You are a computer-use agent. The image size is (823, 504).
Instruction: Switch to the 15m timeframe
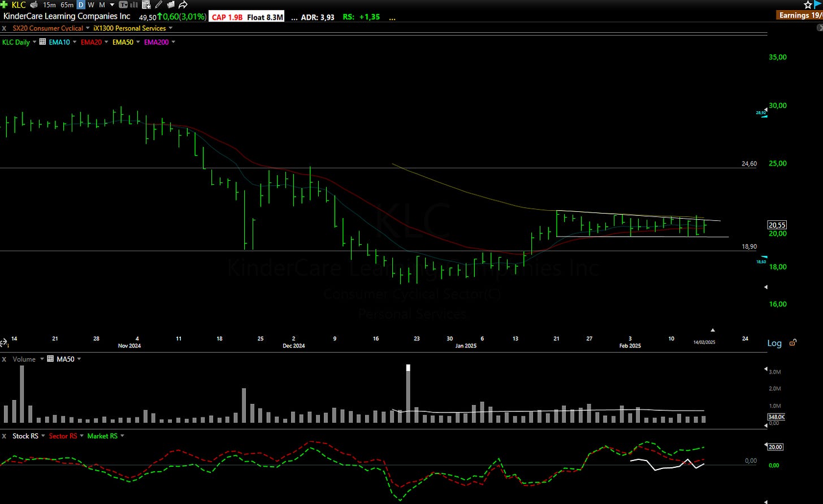click(x=49, y=5)
